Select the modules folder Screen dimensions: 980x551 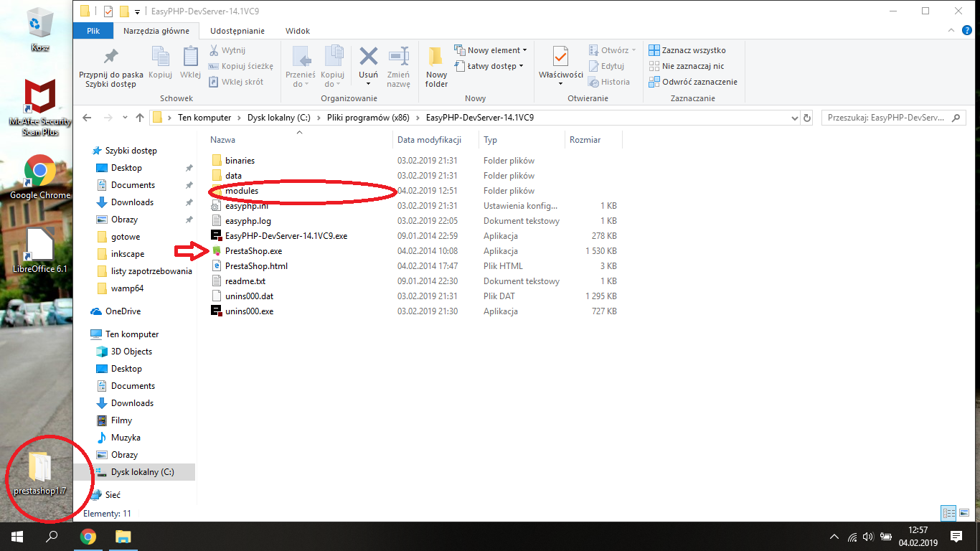(235, 191)
